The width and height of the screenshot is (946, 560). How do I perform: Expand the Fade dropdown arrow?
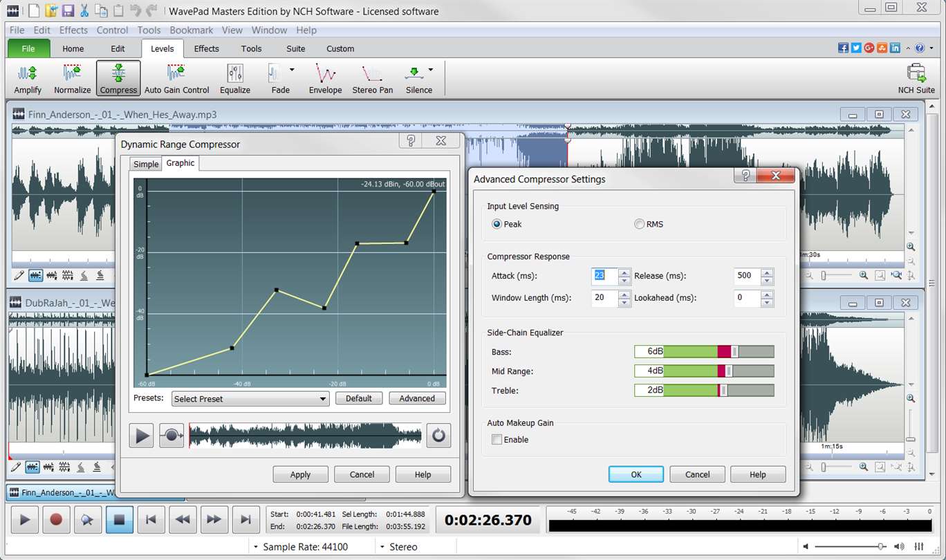coord(292,70)
